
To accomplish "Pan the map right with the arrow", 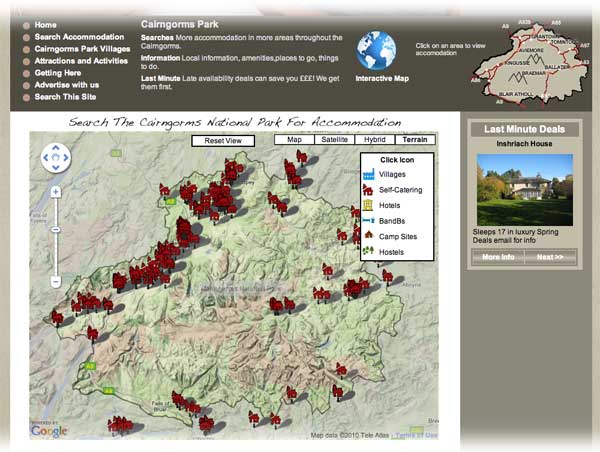I will click(x=66, y=157).
